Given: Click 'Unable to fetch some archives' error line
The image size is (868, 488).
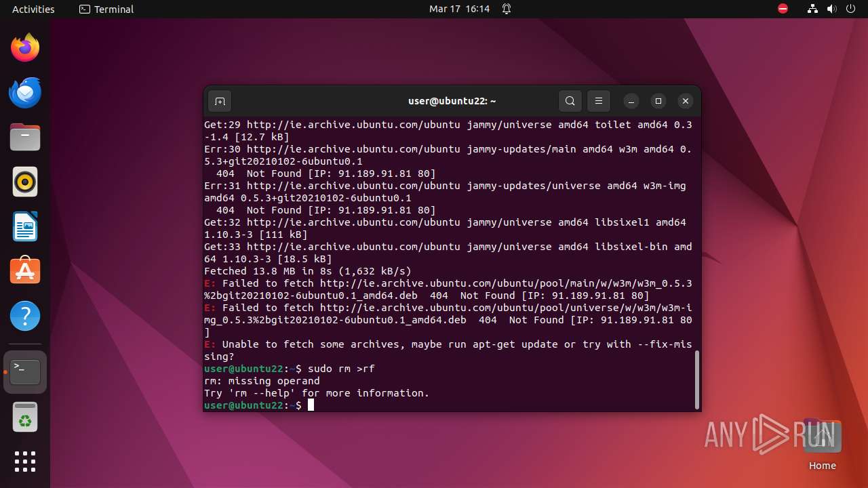Looking at the screenshot, I should click(x=448, y=350).
